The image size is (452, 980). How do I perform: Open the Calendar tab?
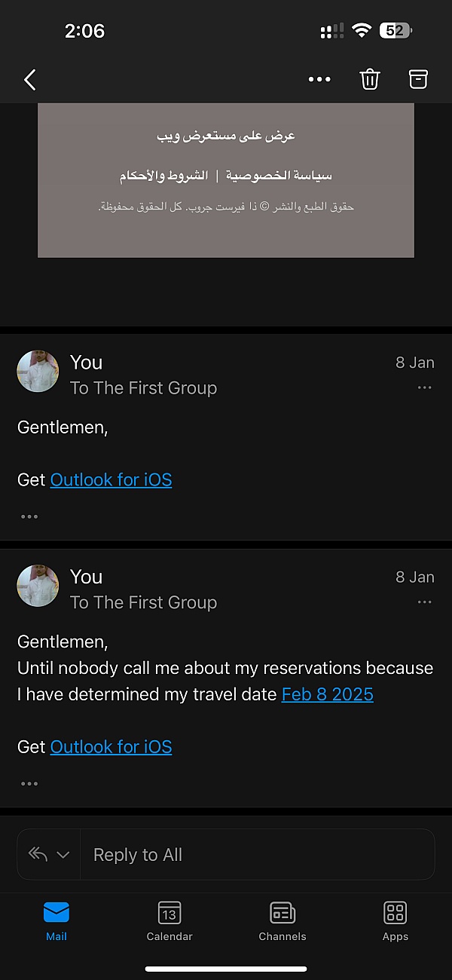point(169,920)
